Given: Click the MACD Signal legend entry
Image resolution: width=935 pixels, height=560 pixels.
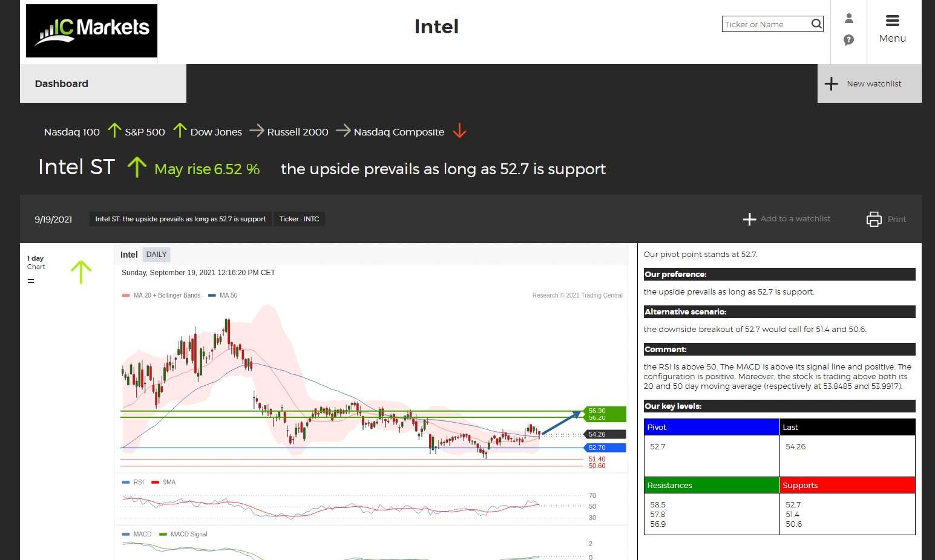Looking at the screenshot, I should tap(183, 534).
